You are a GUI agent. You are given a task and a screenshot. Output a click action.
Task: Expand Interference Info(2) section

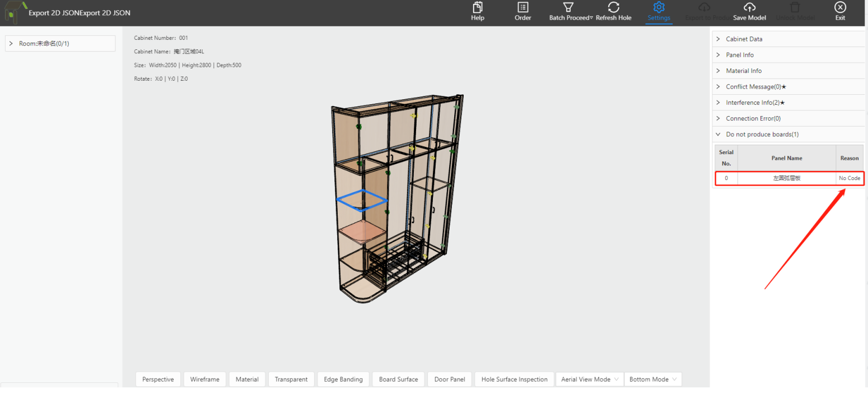click(x=788, y=103)
